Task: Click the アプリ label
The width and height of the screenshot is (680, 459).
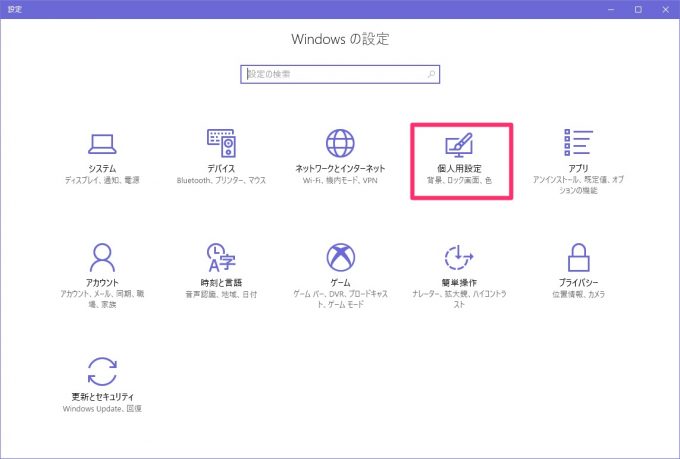Action: click(x=579, y=168)
